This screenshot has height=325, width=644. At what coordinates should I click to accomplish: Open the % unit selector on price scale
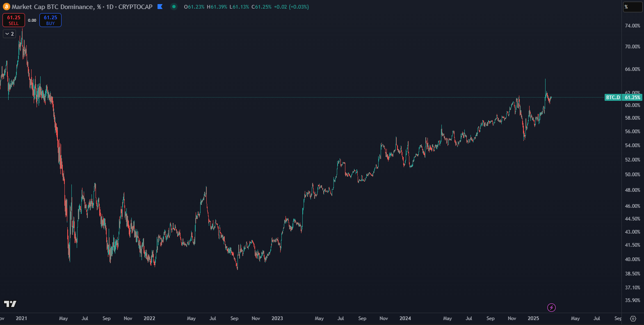click(x=633, y=7)
